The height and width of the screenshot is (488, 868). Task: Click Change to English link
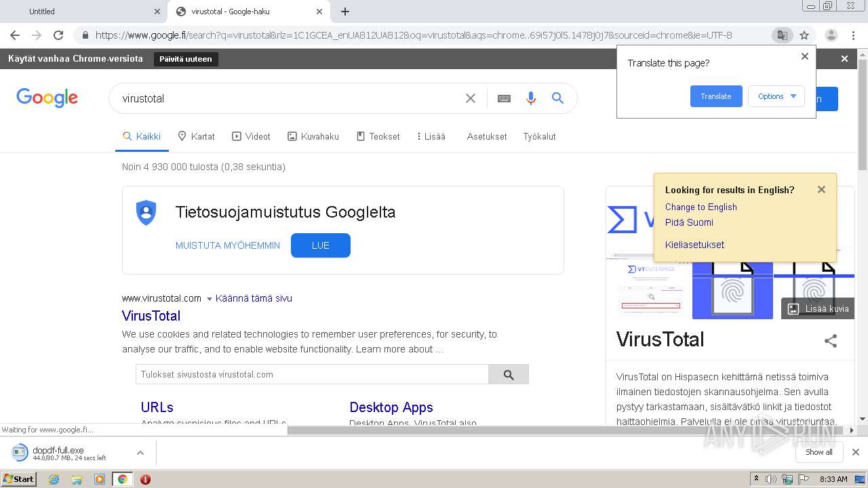point(701,207)
